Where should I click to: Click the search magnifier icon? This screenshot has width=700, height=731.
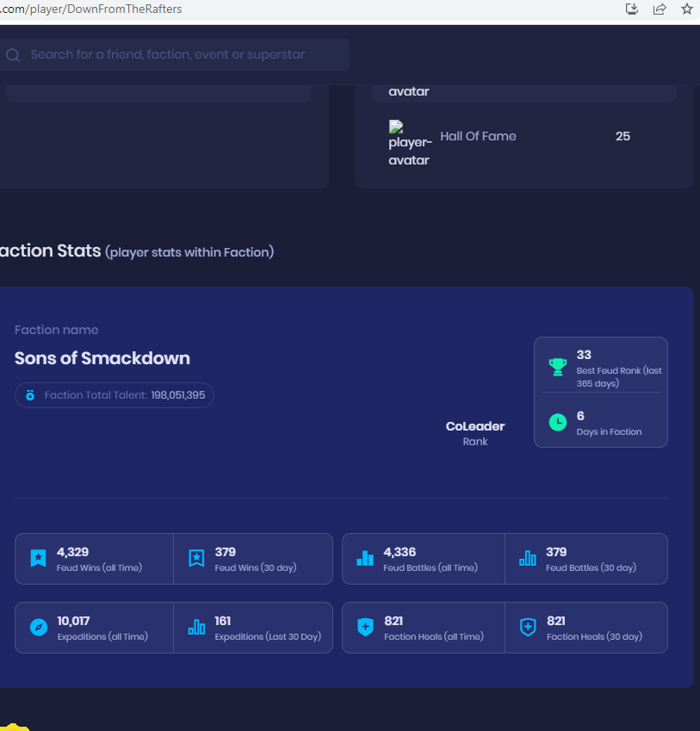point(13,55)
